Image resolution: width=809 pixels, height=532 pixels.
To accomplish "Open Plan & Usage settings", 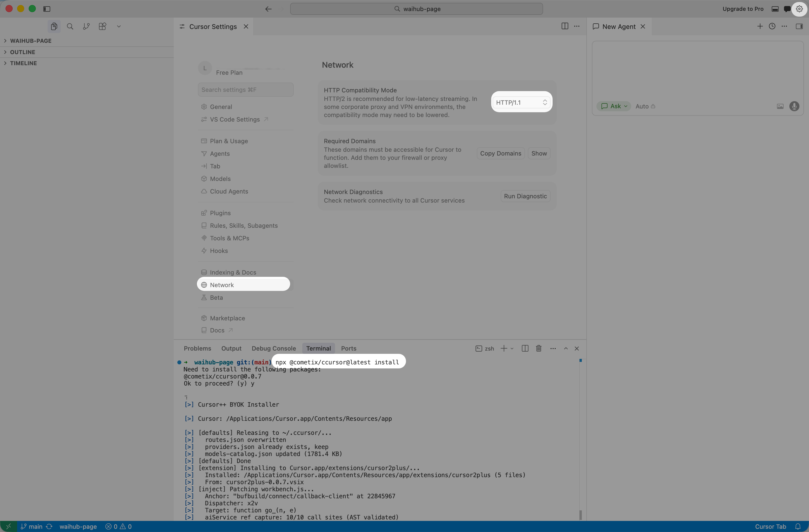I will pyautogui.click(x=245, y=141).
